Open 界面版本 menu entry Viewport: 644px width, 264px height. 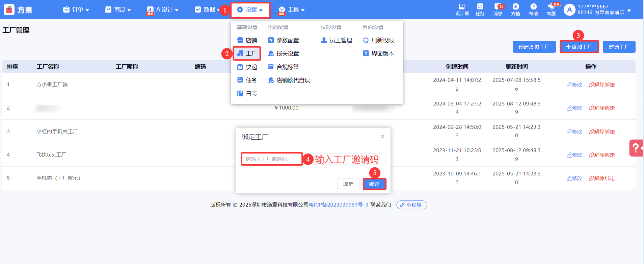[378, 53]
